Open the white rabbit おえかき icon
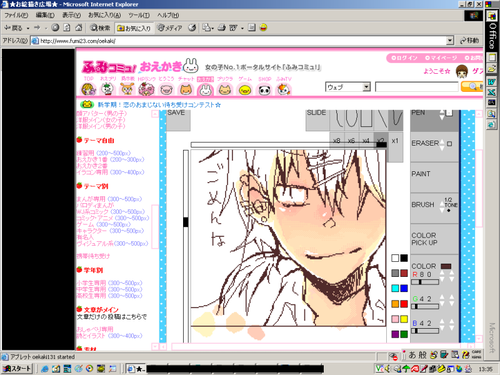The height and width of the screenshot is (375, 500). (205, 89)
